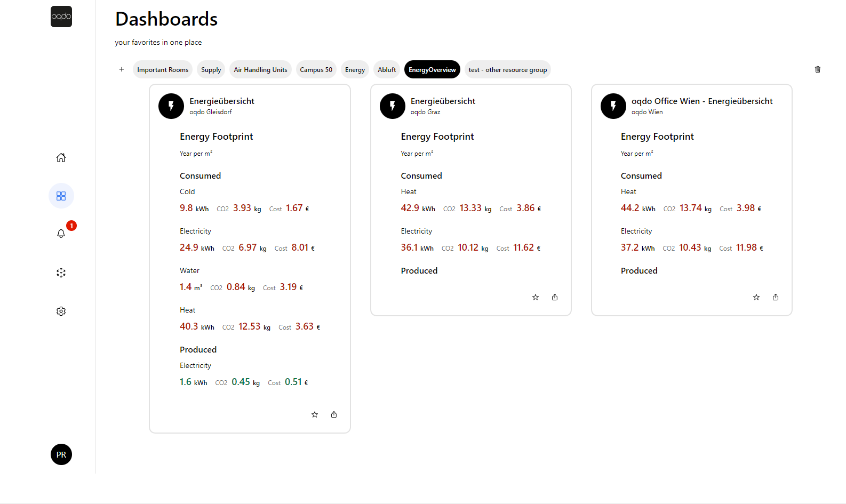Screen dimensions: 846x504
Task: Select the test - other resource group tab
Action: 507,70
